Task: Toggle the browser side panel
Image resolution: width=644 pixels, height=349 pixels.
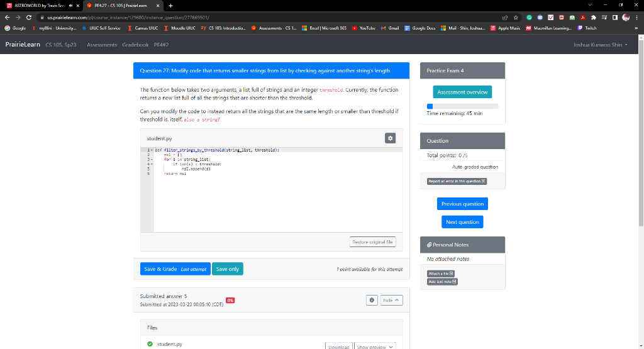Action: point(615,17)
